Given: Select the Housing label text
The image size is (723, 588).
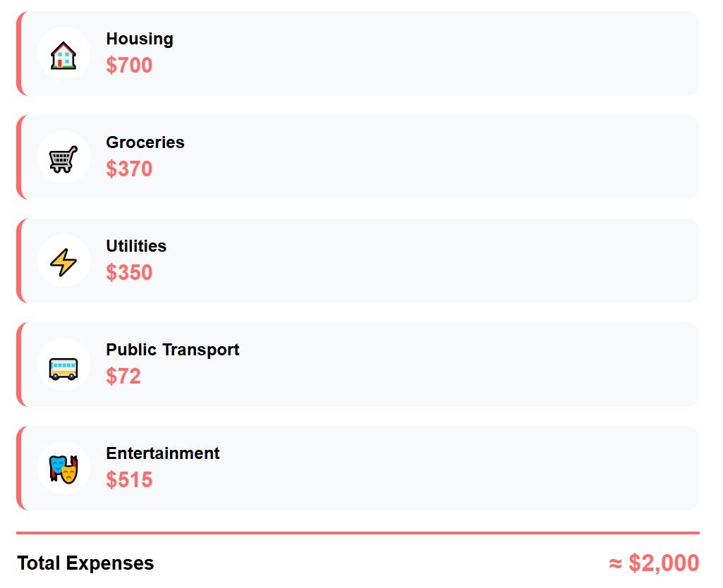Looking at the screenshot, I should [140, 39].
